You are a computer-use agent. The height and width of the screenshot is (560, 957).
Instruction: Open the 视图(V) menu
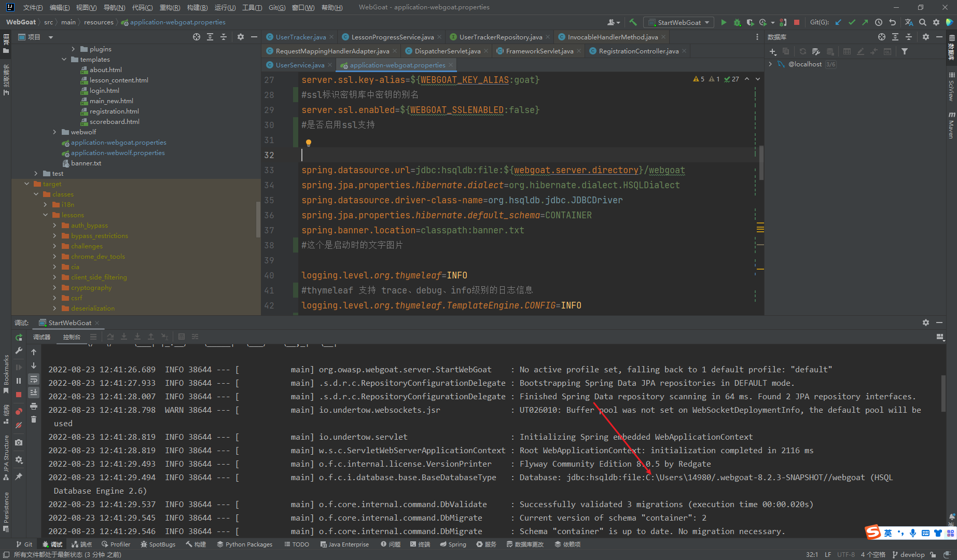click(86, 7)
